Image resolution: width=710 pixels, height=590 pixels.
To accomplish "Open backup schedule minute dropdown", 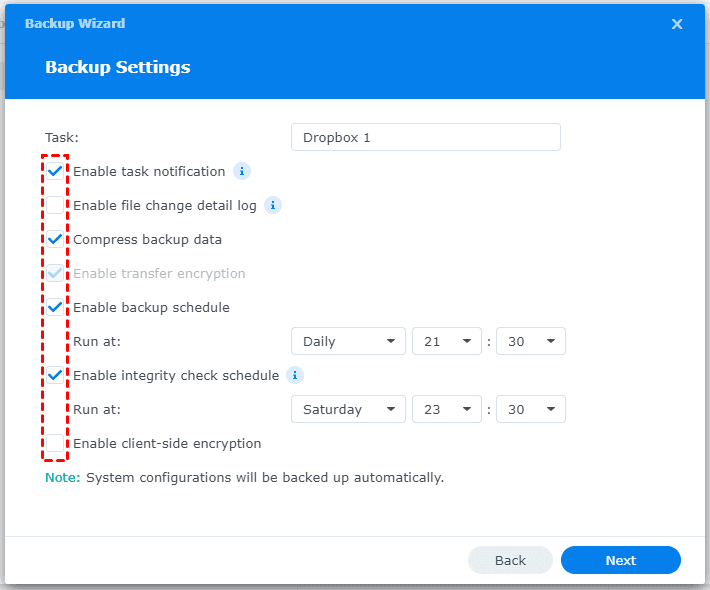I will click(530, 341).
